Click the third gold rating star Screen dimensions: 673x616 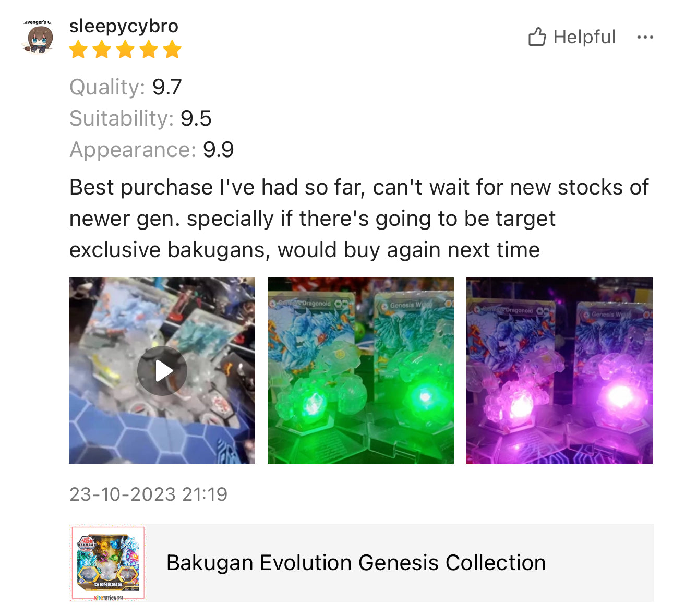pos(125,50)
